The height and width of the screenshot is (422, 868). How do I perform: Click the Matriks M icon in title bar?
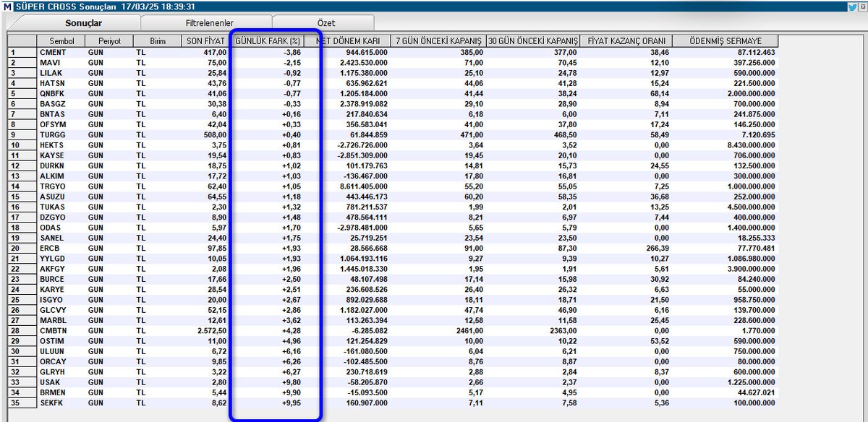pos(6,6)
